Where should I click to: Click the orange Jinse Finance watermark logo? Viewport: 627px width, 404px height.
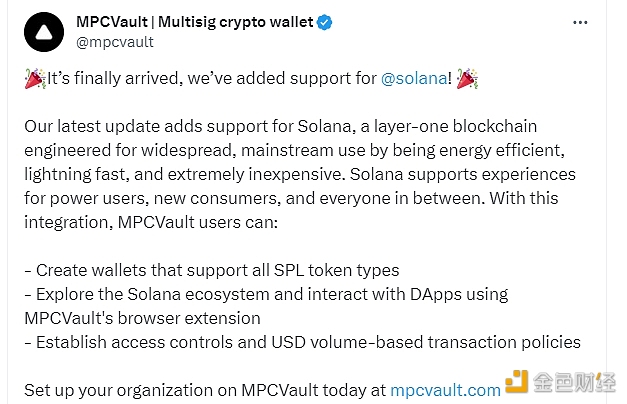tap(516, 382)
